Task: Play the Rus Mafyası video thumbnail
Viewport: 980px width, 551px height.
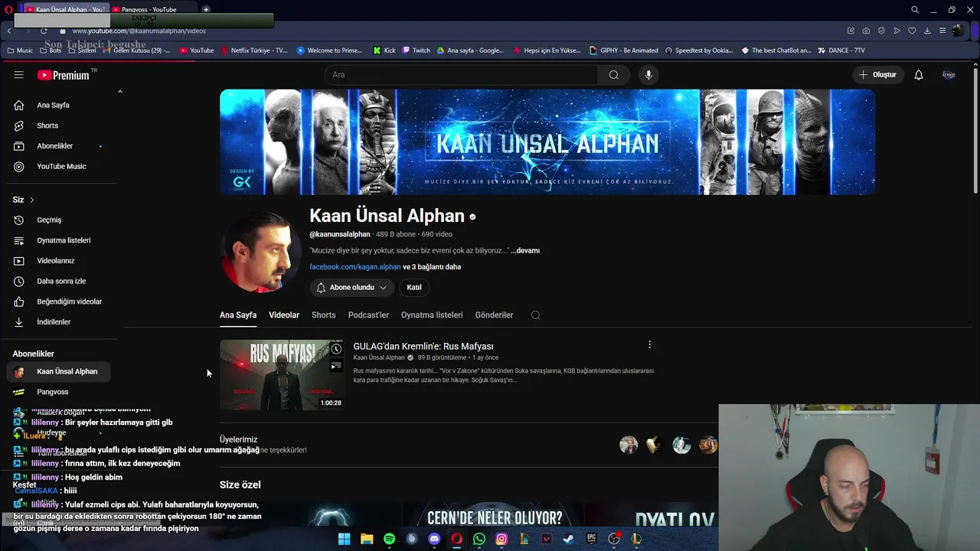Action: (x=282, y=375)
